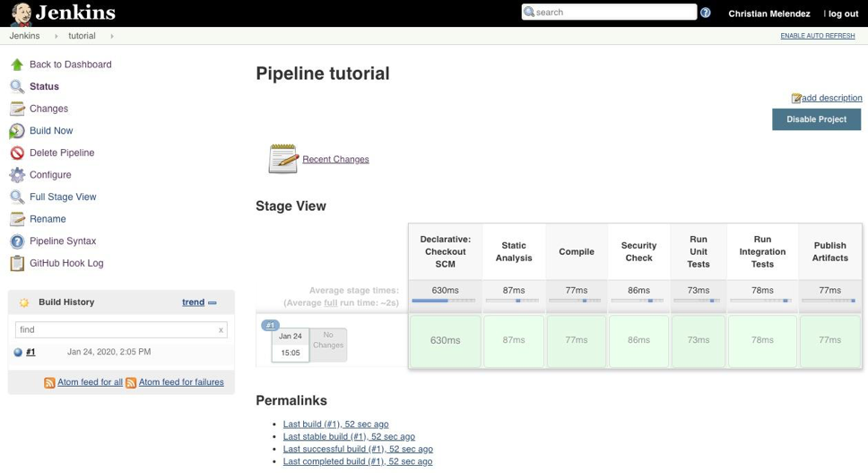
Task: Open Pipeline Syntax reference
Action: click(x=63, y=241)
